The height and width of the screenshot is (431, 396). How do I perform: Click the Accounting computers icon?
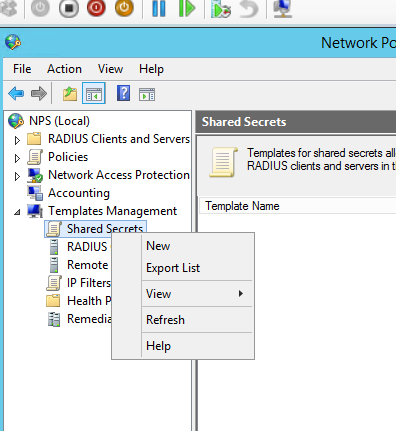(35, 193)
